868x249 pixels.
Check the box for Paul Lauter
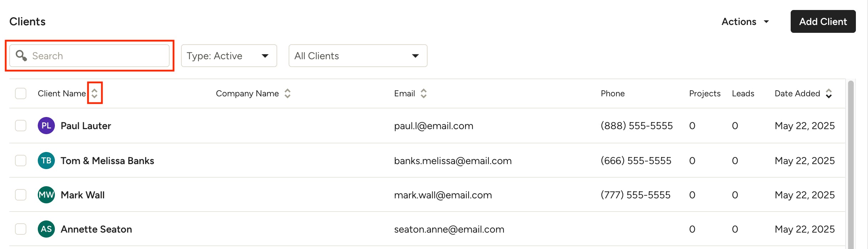point(21,126)
